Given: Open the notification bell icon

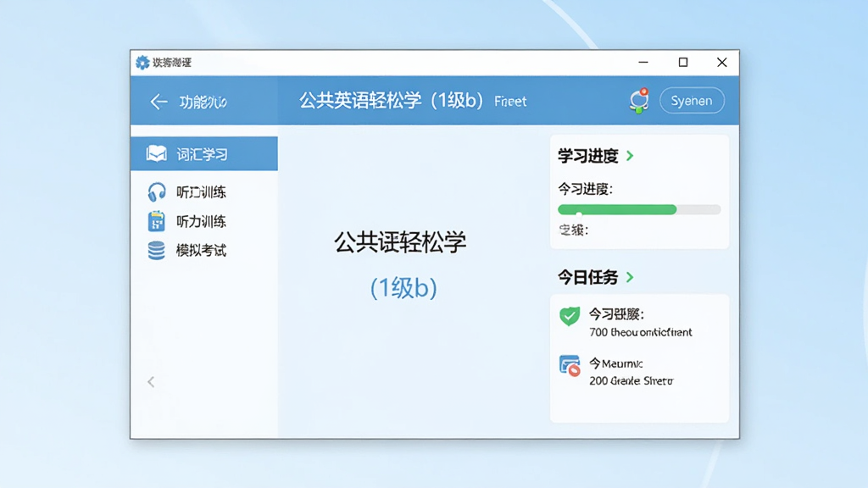Looking at the screenshot, I should [639, 101].
